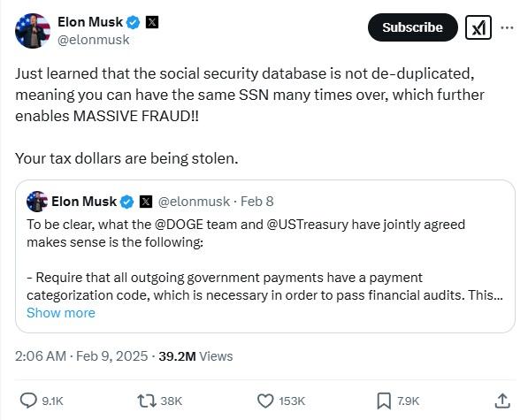Click the reply comment bubble icon
Screen dimensions: 528x420
(x=28, y=401)
